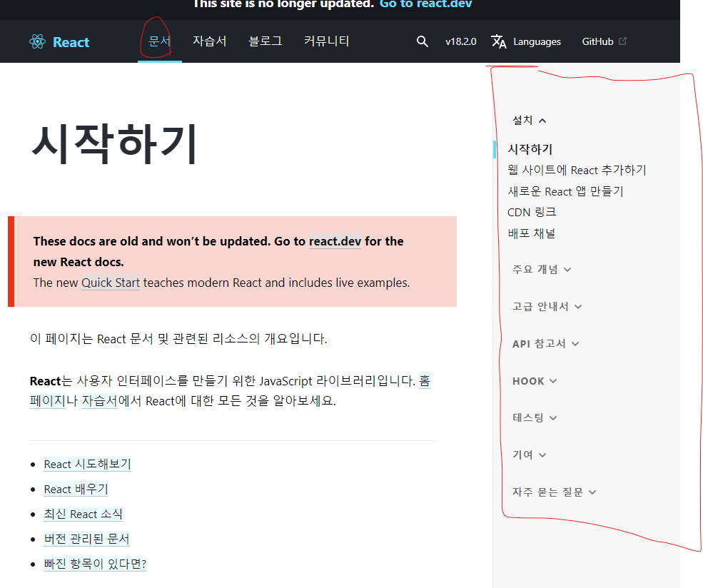Select 시작하기 in the sidebar
Image resolution: width=703 pixels, height=588 pixels.
pos(530,149)
